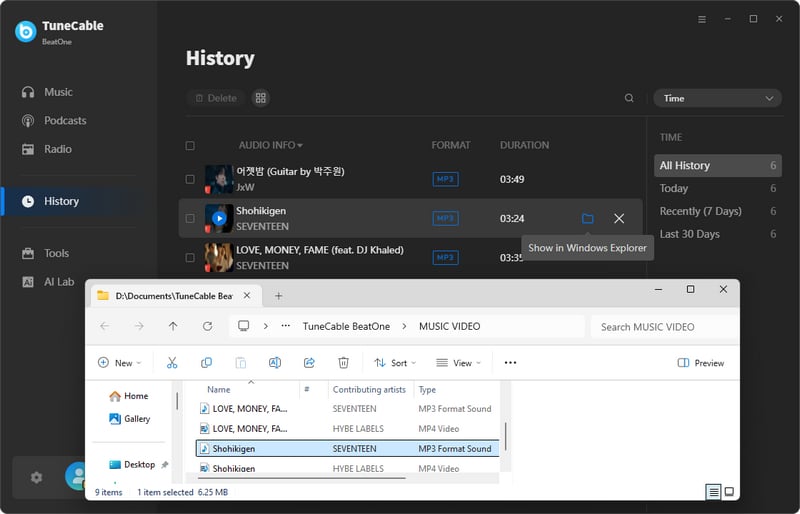This screenshot has height=514, width=800.
Task: Select the Recently (7 Days) filter
Action: pyautogui.click(x=700, y=211)
